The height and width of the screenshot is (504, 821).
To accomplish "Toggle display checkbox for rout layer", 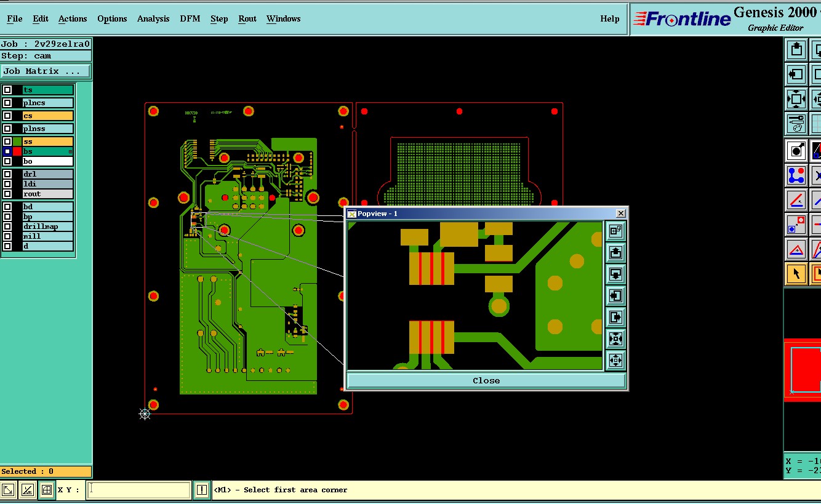I will [7, 194].
